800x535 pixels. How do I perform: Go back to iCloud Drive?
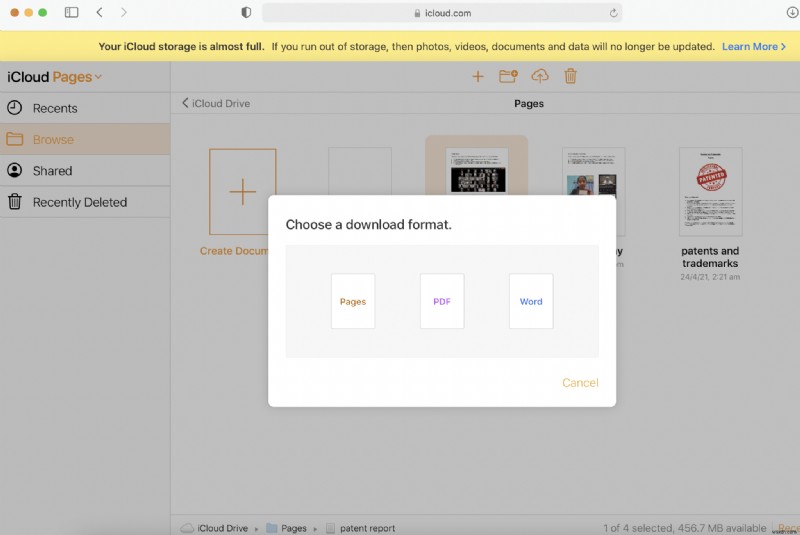click(x=216, y=103)
